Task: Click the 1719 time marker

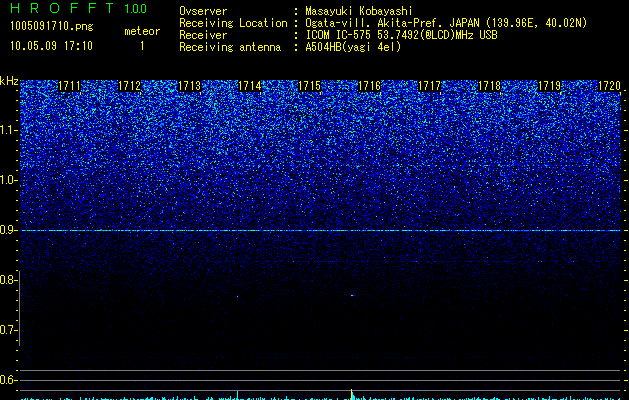Action: (550, 86)
